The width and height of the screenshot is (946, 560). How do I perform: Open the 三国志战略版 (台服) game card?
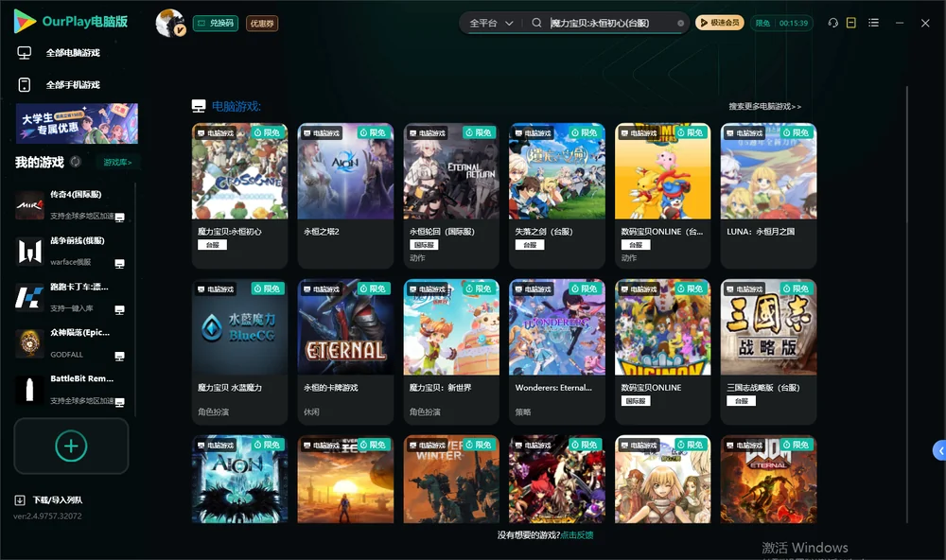(768, 352)
